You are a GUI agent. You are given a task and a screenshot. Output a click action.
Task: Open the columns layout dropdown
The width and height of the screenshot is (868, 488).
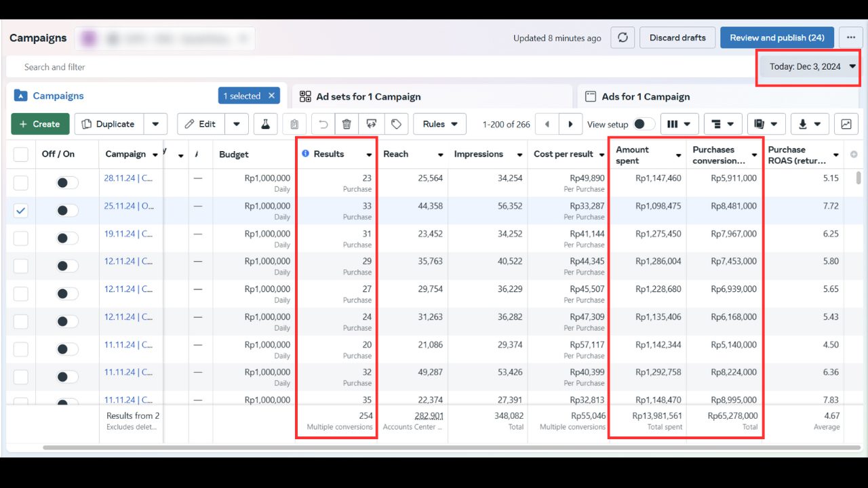(679, 124)
